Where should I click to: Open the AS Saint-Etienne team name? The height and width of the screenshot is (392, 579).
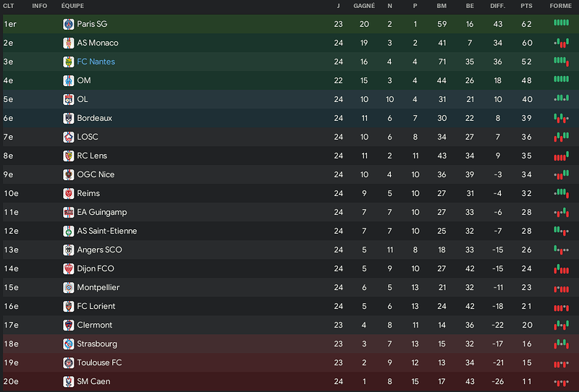tap(107, 231)
